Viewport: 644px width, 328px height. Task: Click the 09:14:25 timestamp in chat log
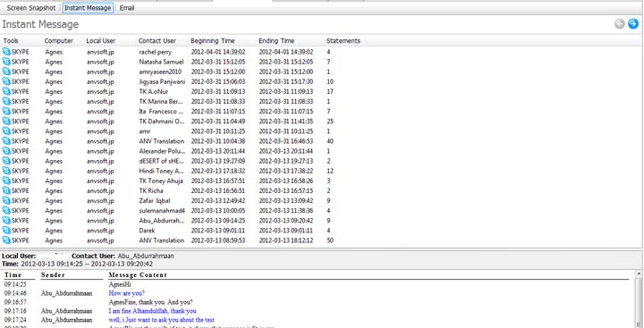coord(15,284)
